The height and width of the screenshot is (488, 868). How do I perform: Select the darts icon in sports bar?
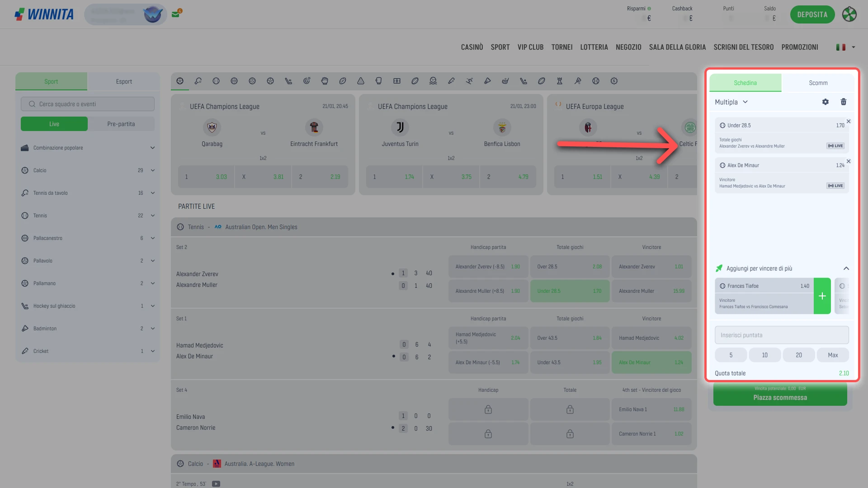pyautogui.click(x=307, y=81)
